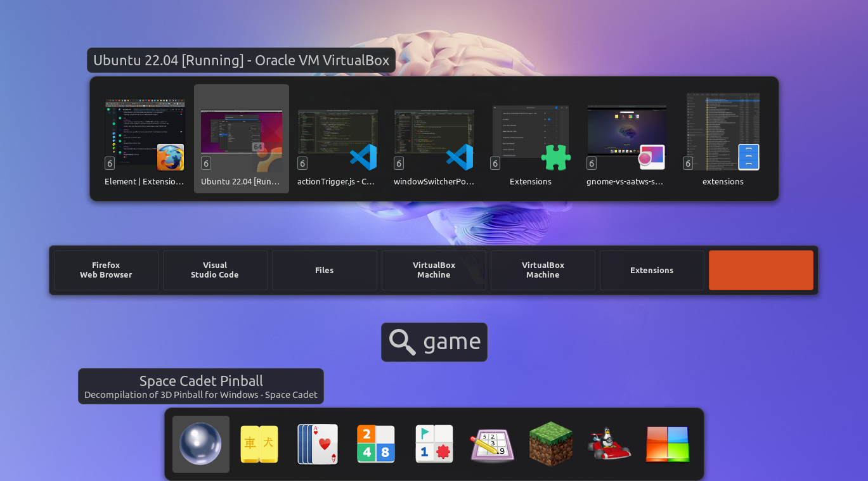Click the search magnifier icon beside game
This screenshot has width=868, height=481.
coord(403,342)
